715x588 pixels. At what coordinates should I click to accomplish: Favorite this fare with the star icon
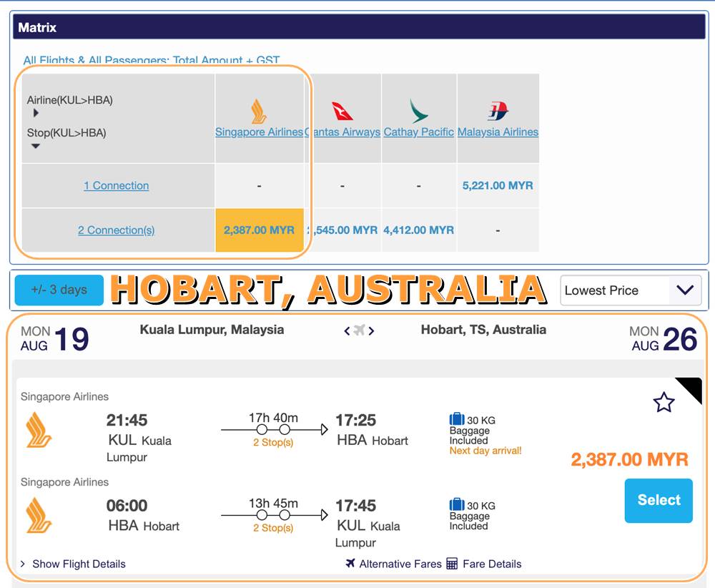[664, 402]
